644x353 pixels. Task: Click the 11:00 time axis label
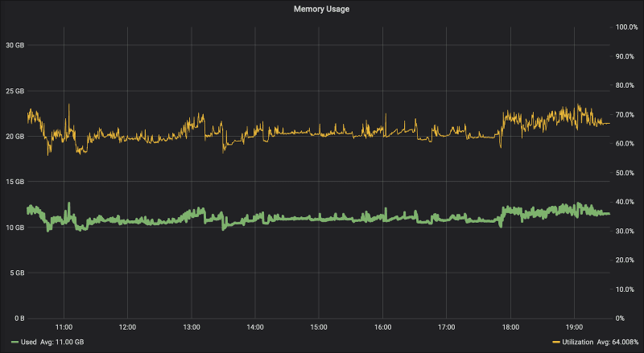tap(64, 327)
